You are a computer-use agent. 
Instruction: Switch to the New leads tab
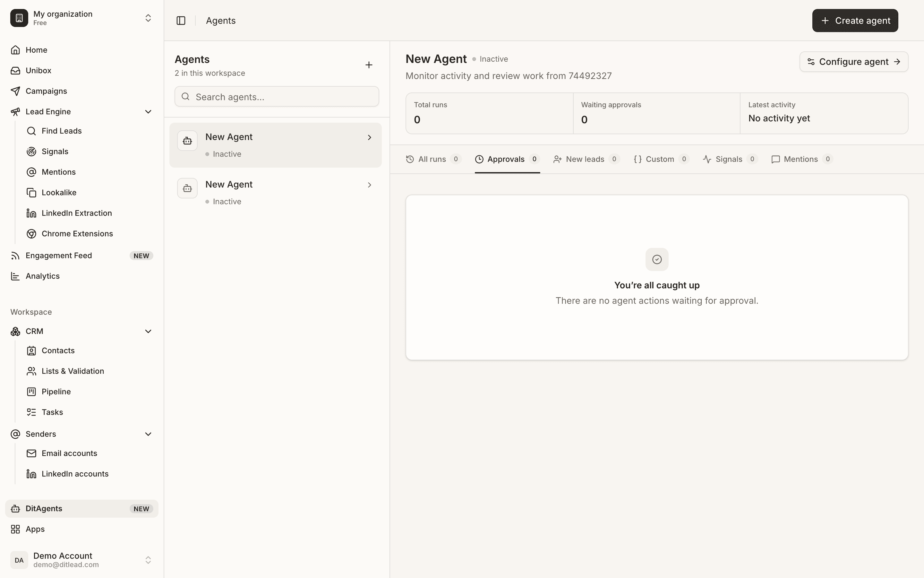pos(586,159)
